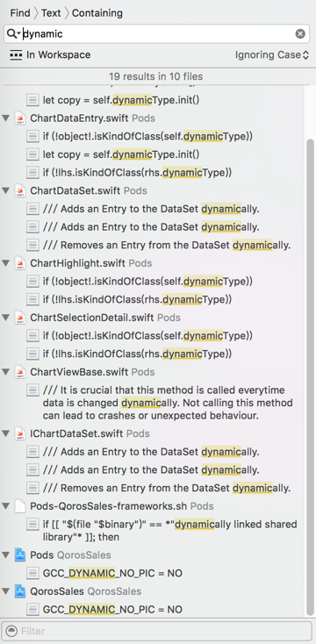Collapse the ChartDataSet.swift results group

(x=6, y=190)
